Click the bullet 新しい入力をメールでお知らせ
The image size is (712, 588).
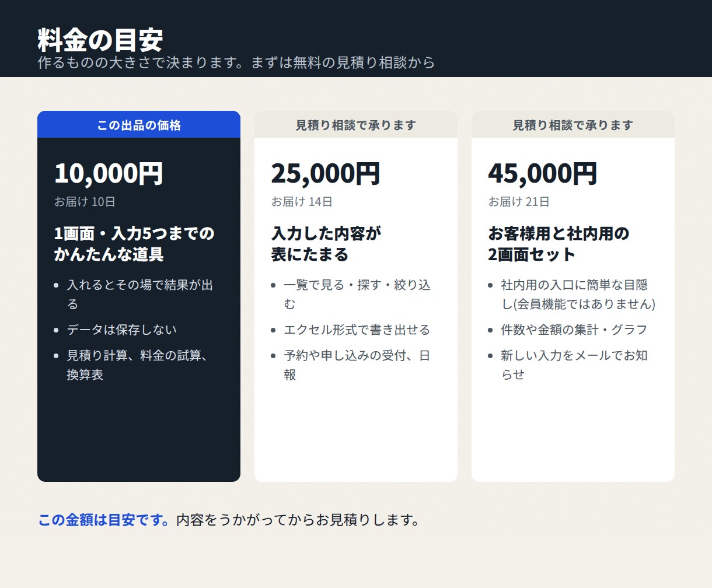tap(574, 365)
